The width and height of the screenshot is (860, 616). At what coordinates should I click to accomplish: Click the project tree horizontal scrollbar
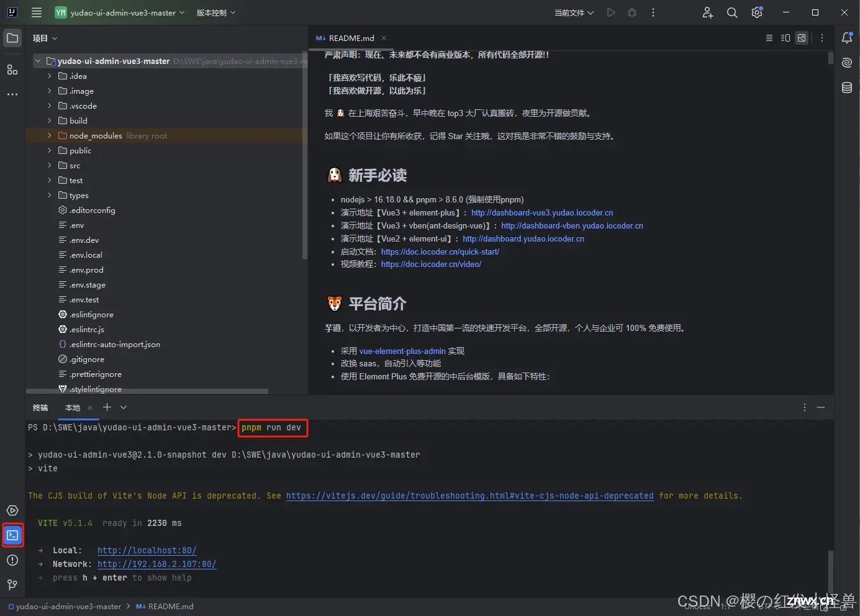click(x=147, y=391)
